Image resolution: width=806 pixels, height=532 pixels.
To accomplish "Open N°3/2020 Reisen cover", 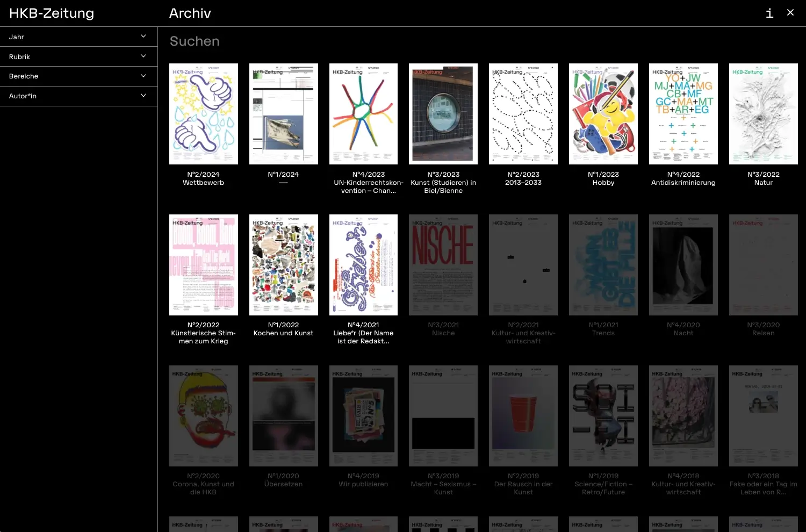I will click(764, 265).
